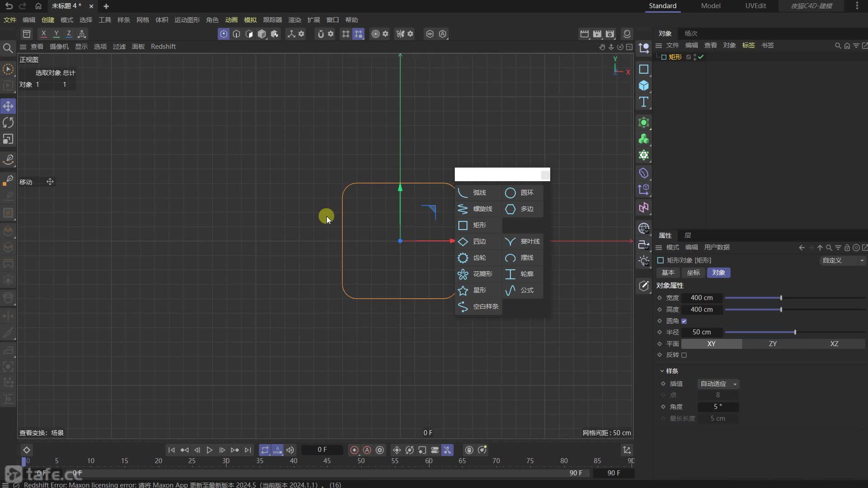Image resolution: width=868 pixels, height=488 pixels.
Task: Switch to the UVEdit layout tab
Action: (x=755, y=6)
